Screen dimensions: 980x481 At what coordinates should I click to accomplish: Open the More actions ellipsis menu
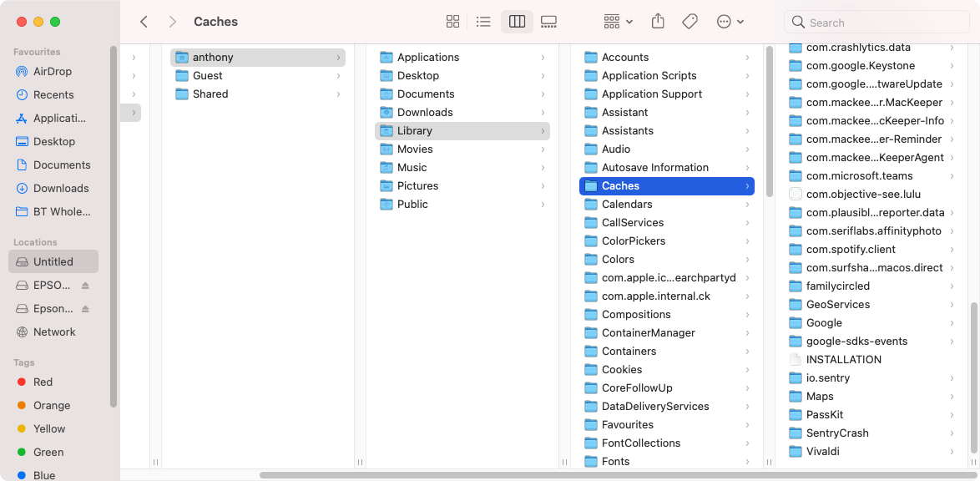pyautogui.click(x=730, y=22)
